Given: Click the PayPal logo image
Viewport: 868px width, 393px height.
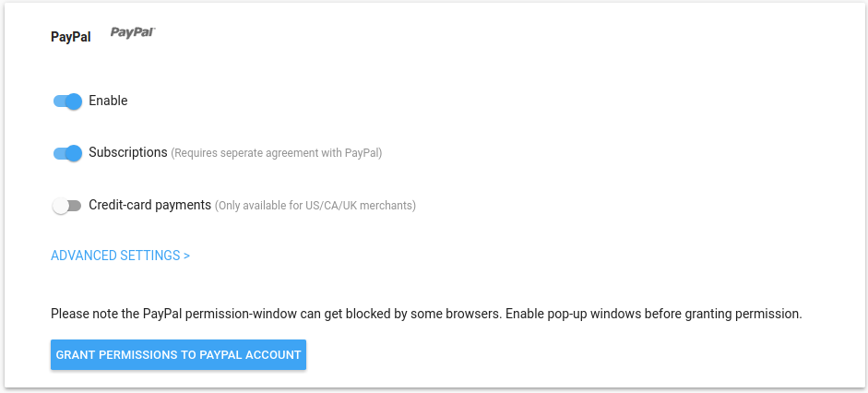Looking at the screenshot, I should 133,32.
